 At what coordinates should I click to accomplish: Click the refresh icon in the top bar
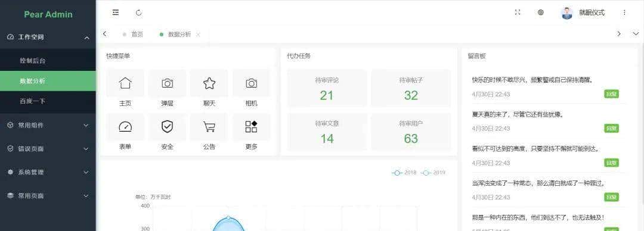(x=139, y=13)
